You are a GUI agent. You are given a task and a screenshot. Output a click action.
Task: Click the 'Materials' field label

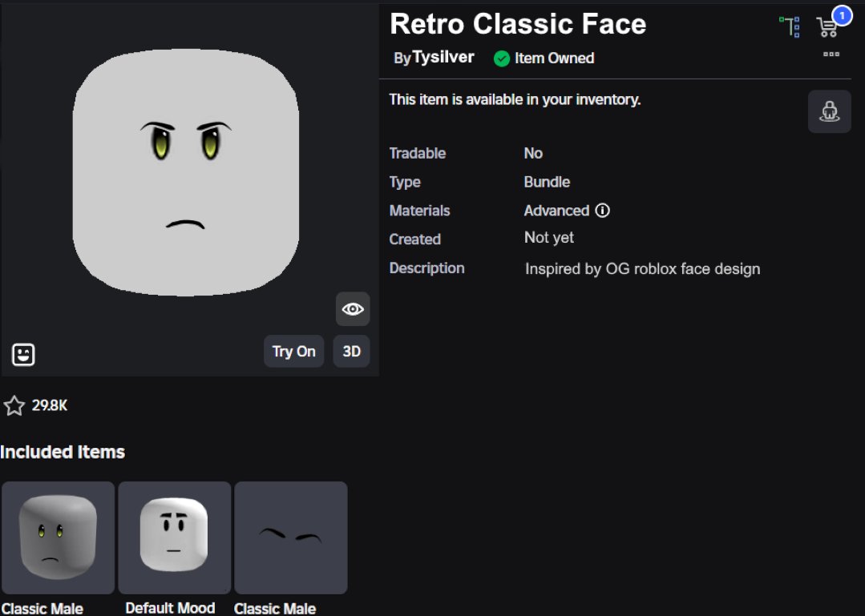[x=419, y=211]
